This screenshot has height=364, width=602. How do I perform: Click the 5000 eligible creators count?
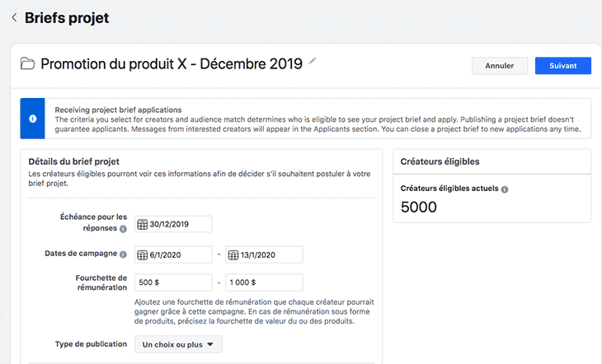[x=418, y=208]
